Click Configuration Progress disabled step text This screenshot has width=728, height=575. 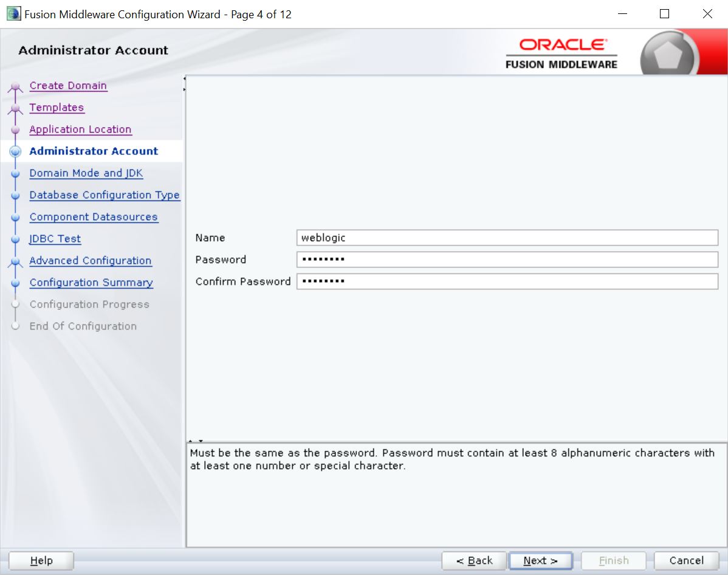89,305
